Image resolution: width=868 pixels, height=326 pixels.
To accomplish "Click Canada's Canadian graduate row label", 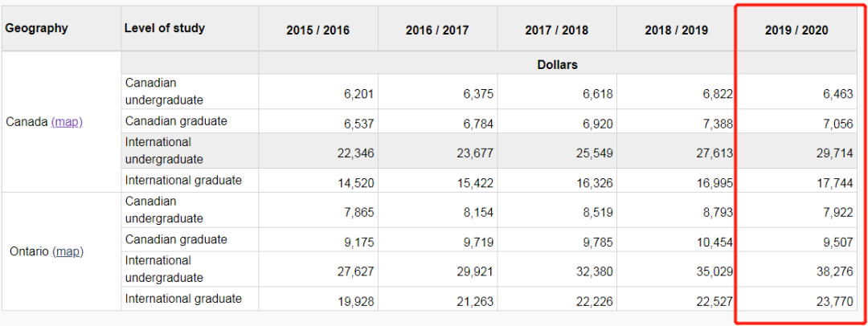I will (x=176, y=121).
